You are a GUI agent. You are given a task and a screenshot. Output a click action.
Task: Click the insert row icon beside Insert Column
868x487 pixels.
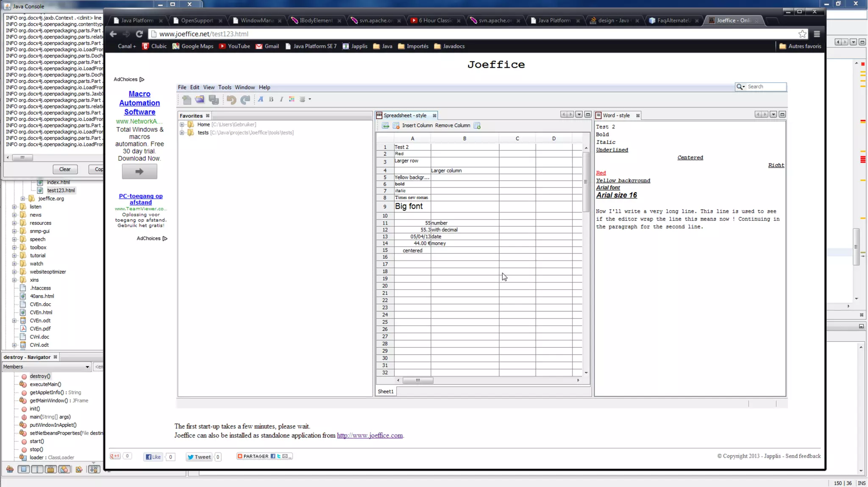click(385, 125)
